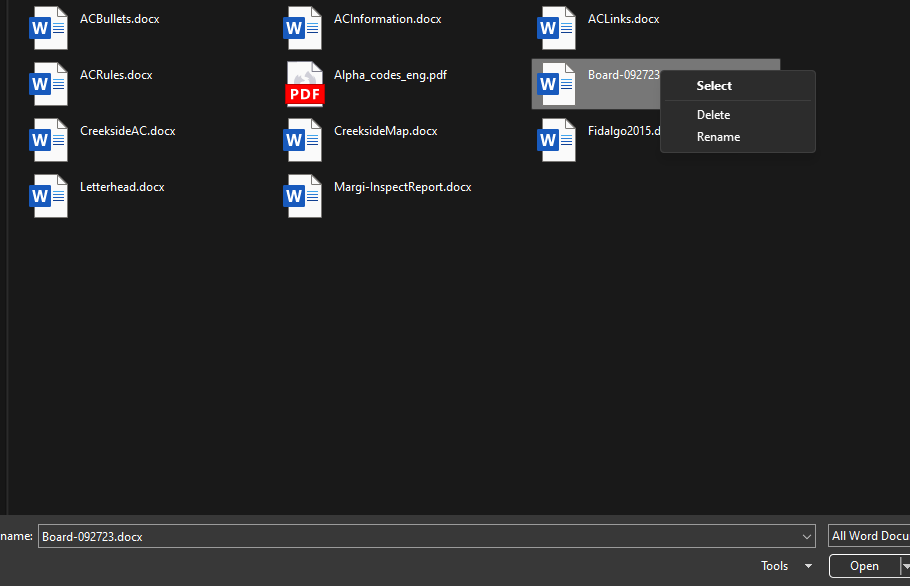Click the Board-092723 Word file icon
The image size is (910, 586).
point(557,84)
